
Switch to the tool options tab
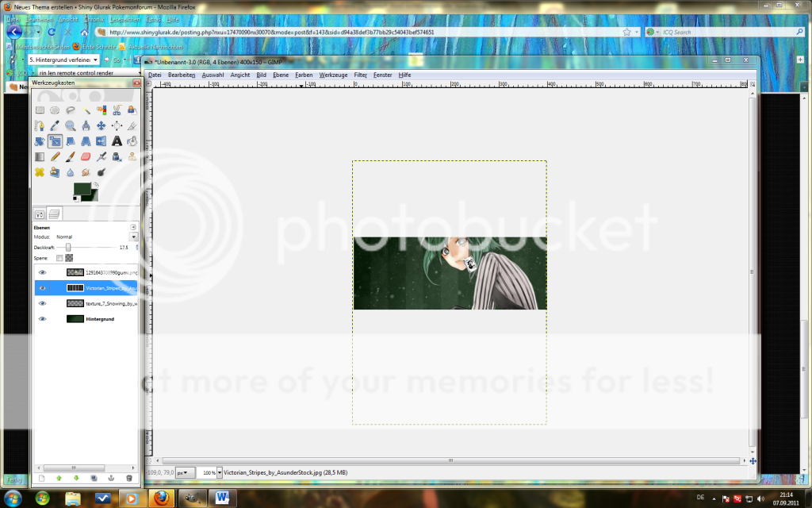(x=40, y=214)
